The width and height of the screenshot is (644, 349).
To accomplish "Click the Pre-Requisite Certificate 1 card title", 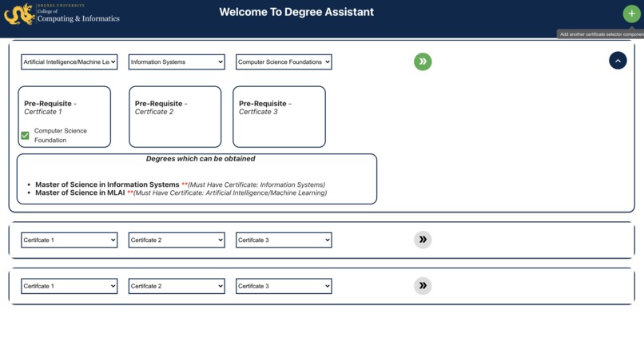I will click(x=50, y=108).
